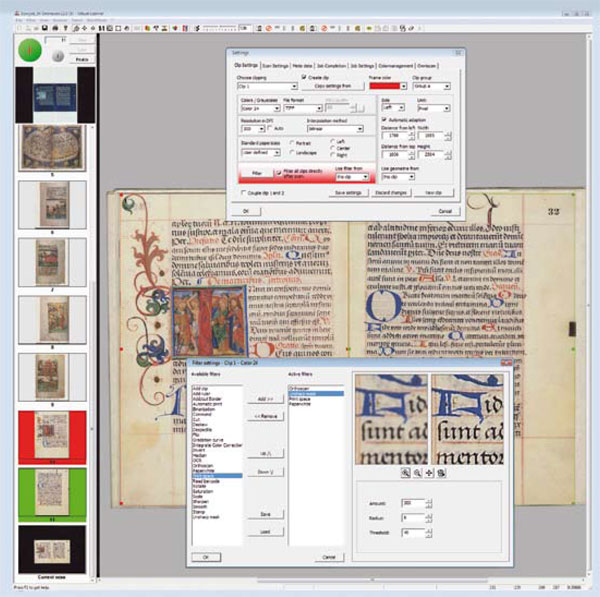Select the green-framed page thumbnail
The image size is (600, 597).
tap(52, 494)
